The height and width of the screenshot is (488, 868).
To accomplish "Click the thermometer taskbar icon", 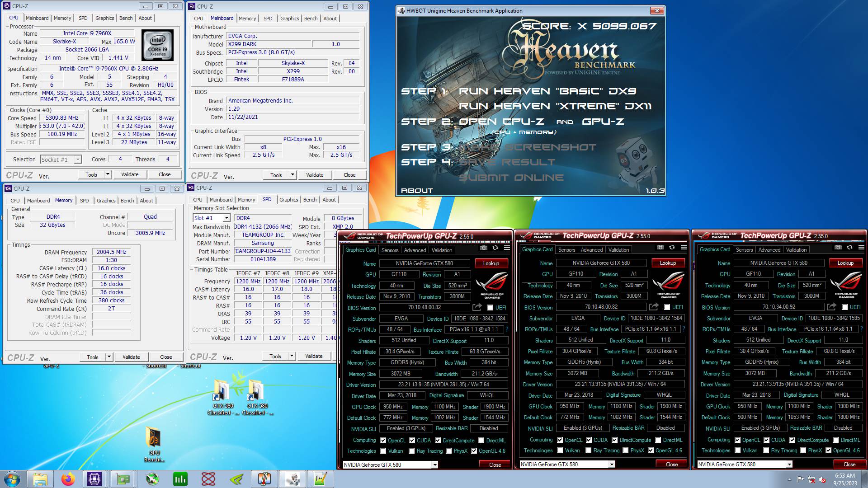I will 264,479.
